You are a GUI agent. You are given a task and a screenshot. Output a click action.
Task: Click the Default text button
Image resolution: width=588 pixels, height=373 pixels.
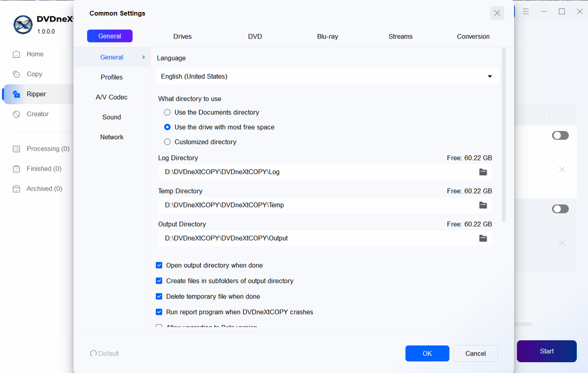pyautogui.click(x=108, y=353)
